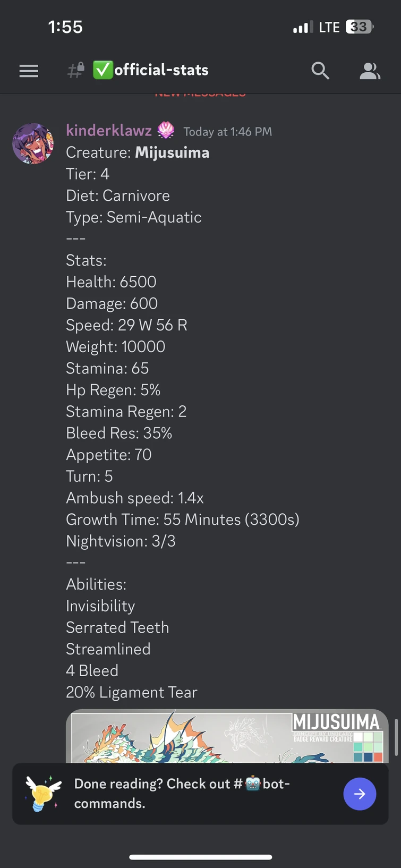The image size is (401, 868).
Task: Tap the NEW MESSAGES banner
Action: coord(200,92)
